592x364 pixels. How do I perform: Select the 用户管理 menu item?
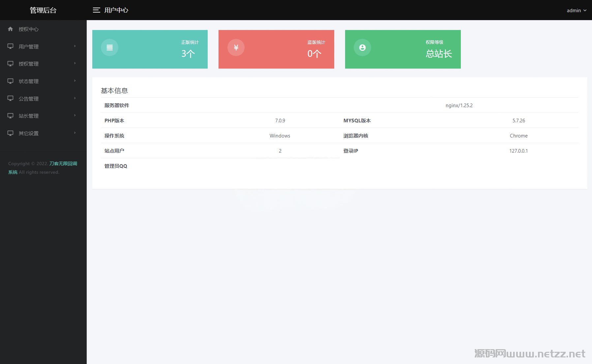point(43,46)
